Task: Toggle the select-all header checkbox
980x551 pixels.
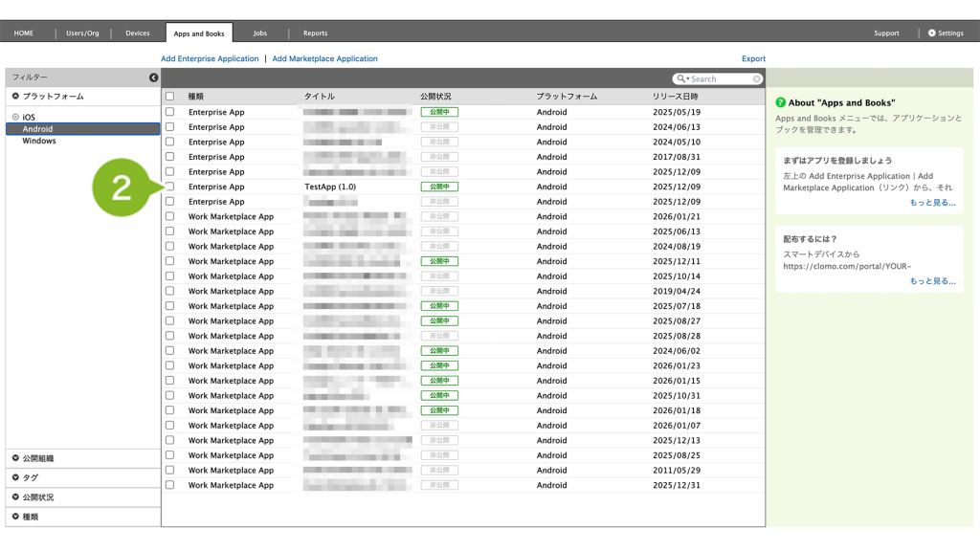Action: point(170,97)
